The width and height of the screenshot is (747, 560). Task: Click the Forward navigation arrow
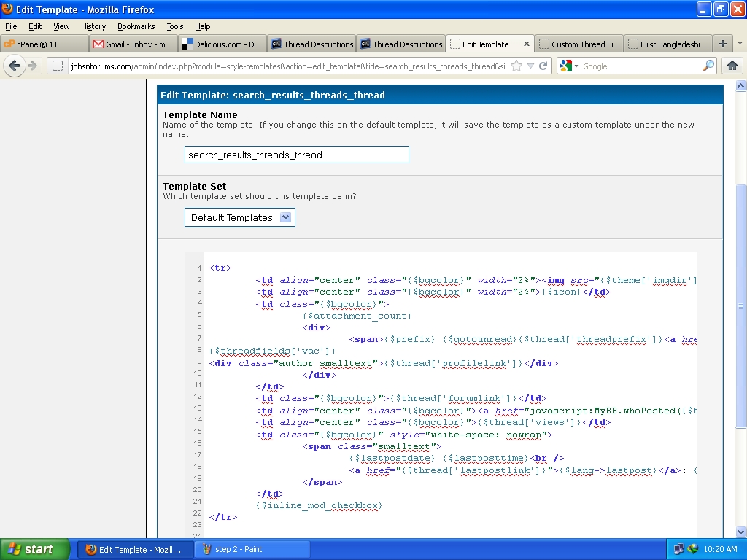(33, 66)
